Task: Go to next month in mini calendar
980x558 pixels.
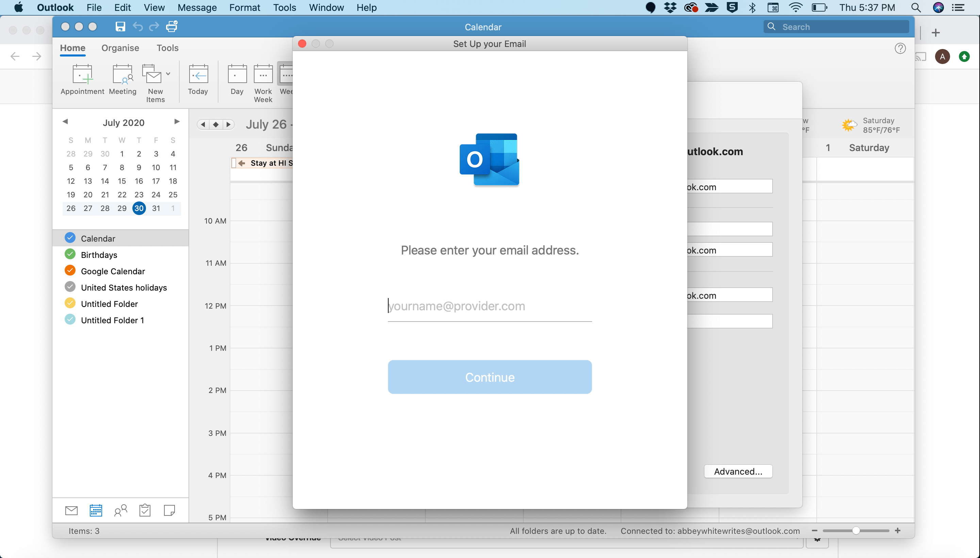Action: click(x=177, y=121)
